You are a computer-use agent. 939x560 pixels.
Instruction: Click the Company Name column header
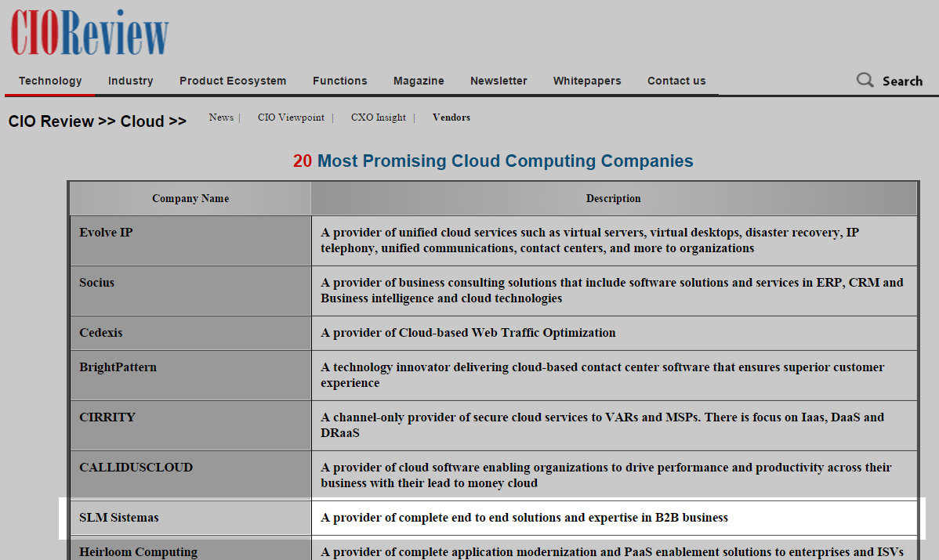click(190, 199)
